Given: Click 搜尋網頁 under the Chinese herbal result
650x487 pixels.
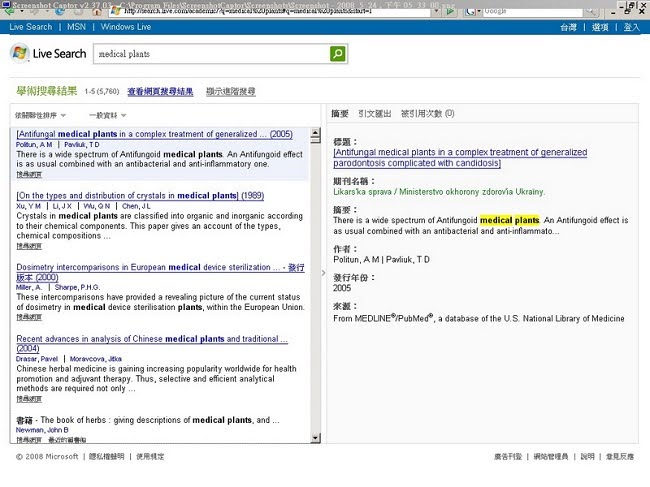Looking at the screenshot, I should (29, 399).
